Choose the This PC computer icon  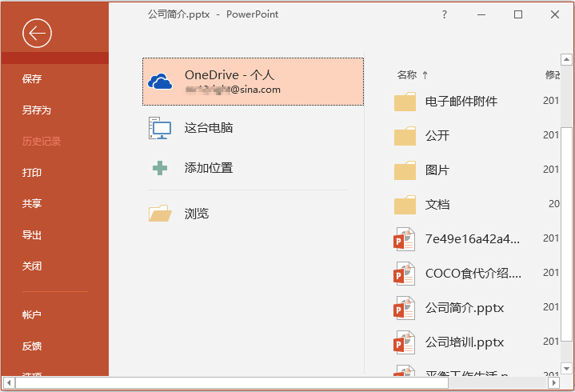[x=159, y=128]
